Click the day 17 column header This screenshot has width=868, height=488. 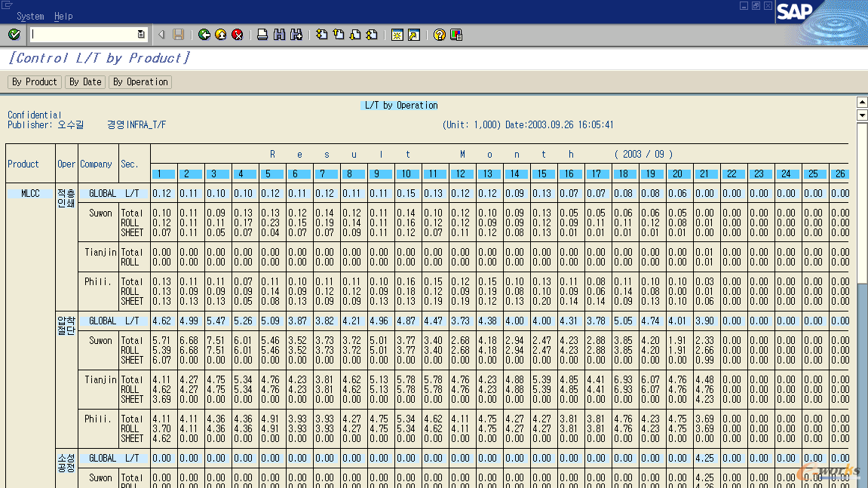[x=598, y=174]
